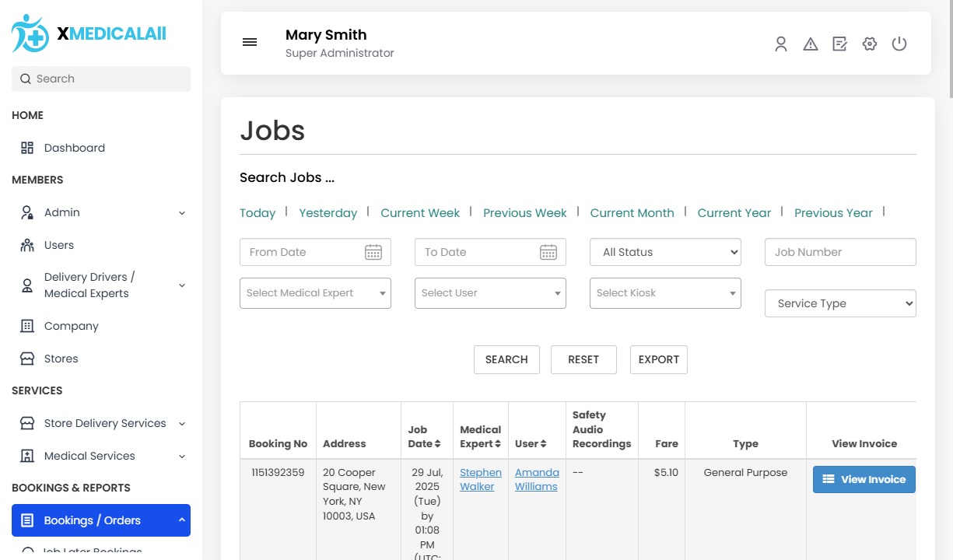The height and width of the screenshot is (560, 953).
Task: Select the Current Month filter
Action: point(632,212)
